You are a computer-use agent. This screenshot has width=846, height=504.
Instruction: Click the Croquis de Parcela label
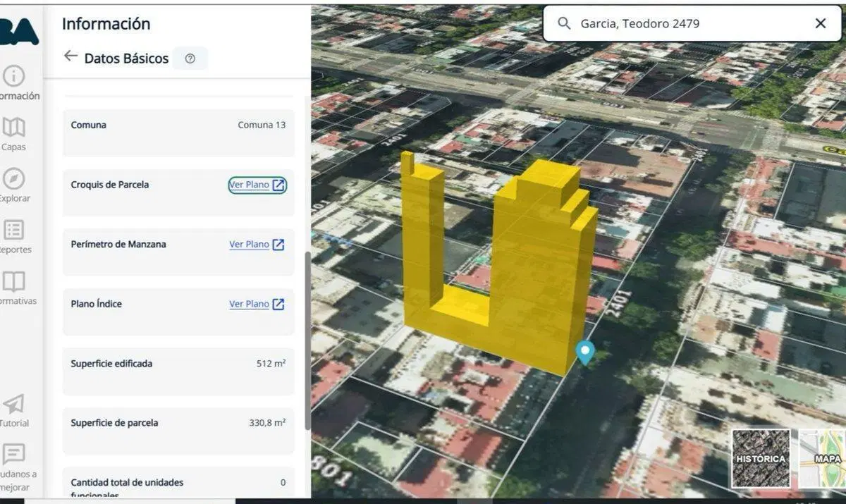(x=109, y=185)
